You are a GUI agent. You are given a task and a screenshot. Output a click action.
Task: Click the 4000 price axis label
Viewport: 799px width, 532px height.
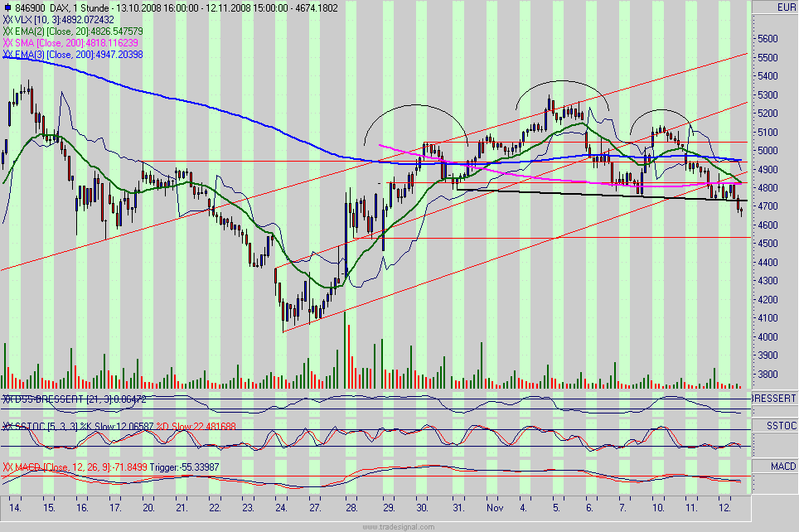coord(768,336)
